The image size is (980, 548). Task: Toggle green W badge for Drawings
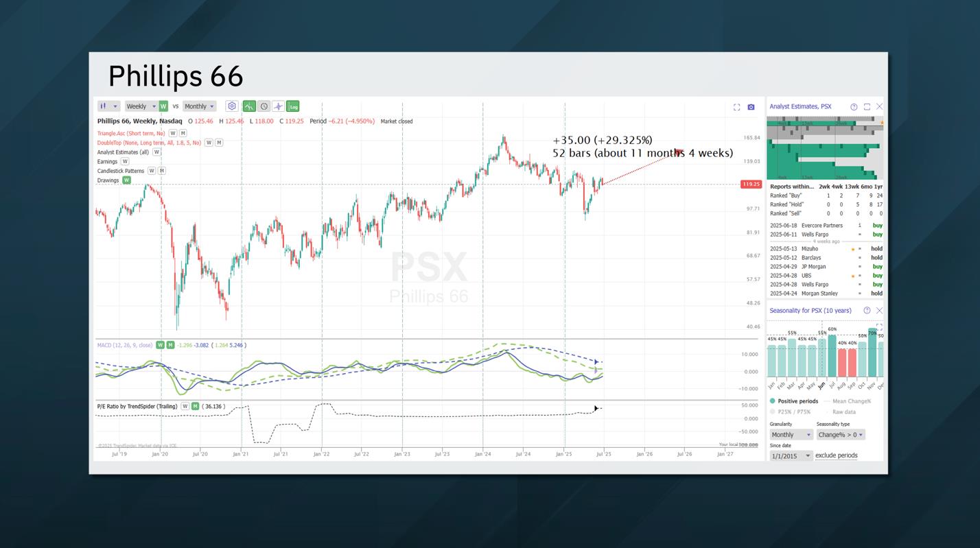pyautogui.click(x=126, y=180)
